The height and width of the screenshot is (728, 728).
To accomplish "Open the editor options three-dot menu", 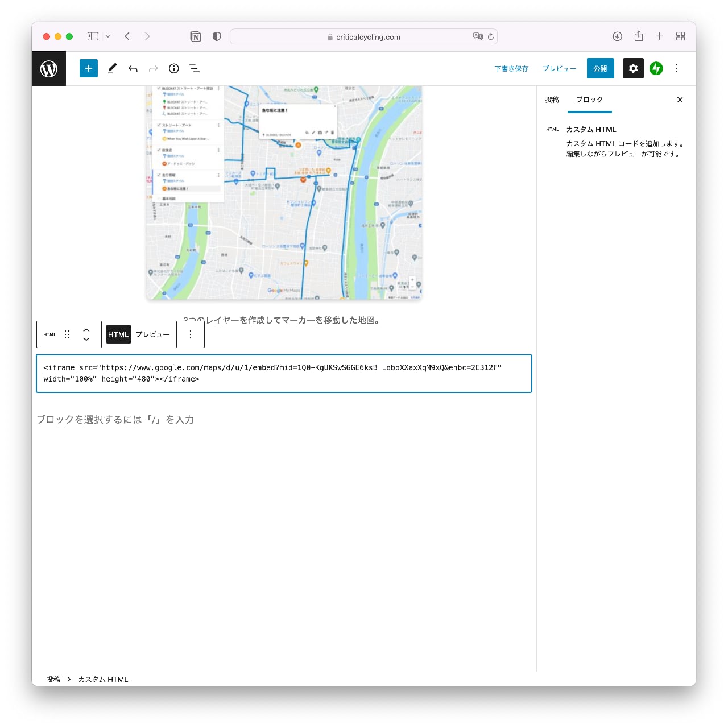I will click(x=677, y=68).
